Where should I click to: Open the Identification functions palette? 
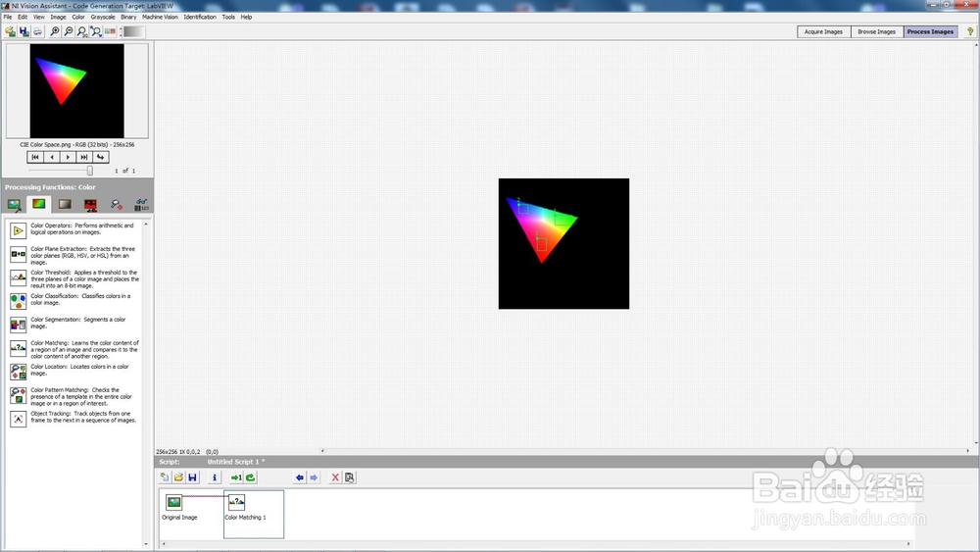[x=142, y=204]
